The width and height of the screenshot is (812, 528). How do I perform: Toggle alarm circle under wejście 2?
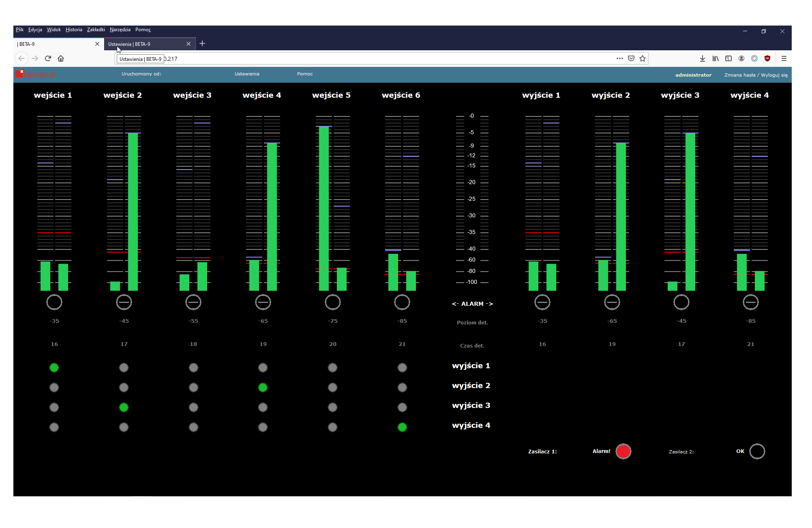[124, 302]
